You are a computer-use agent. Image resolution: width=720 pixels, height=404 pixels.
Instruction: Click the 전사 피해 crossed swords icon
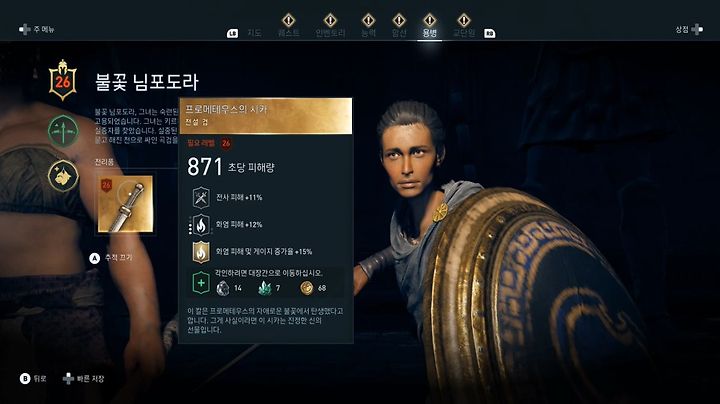click(x=201, y=198)
